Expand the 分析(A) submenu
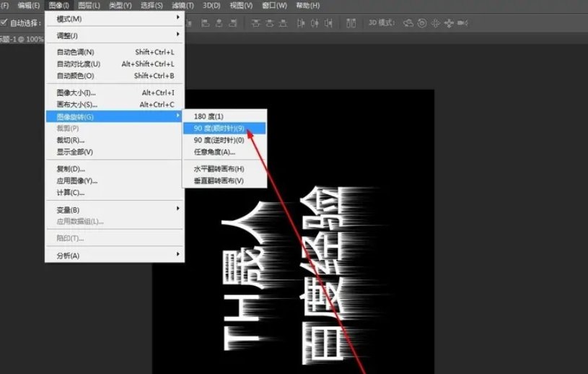 [115, 256]
